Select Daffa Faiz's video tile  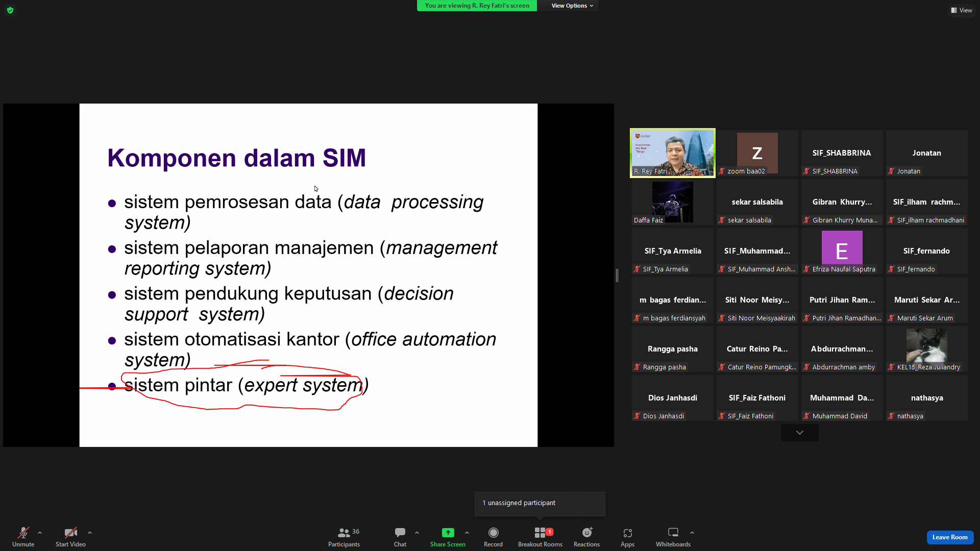coord(673,202)
